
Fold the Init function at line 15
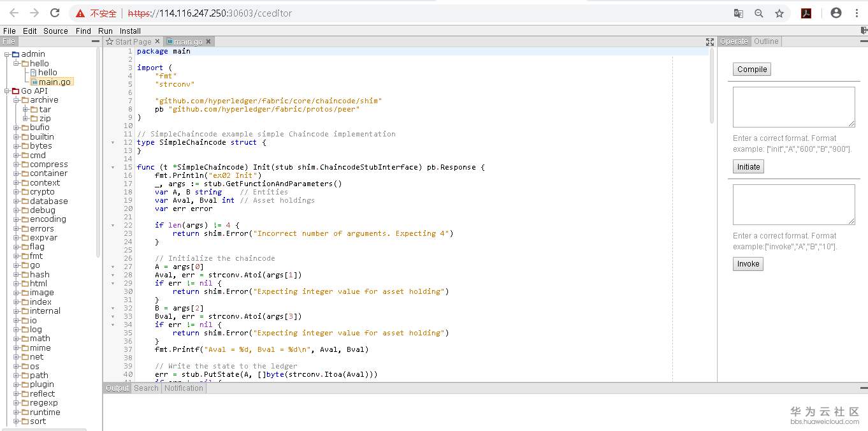(x=113, y=167)
